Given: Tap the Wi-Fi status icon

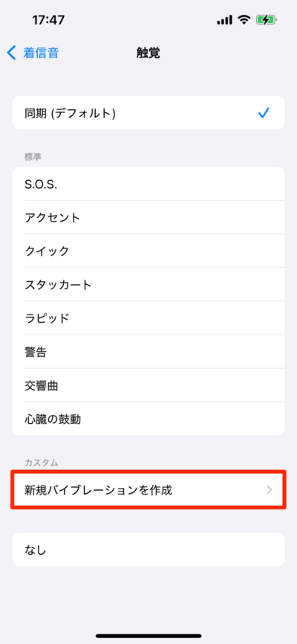Looking at the screenshot, I should (245, 20).
